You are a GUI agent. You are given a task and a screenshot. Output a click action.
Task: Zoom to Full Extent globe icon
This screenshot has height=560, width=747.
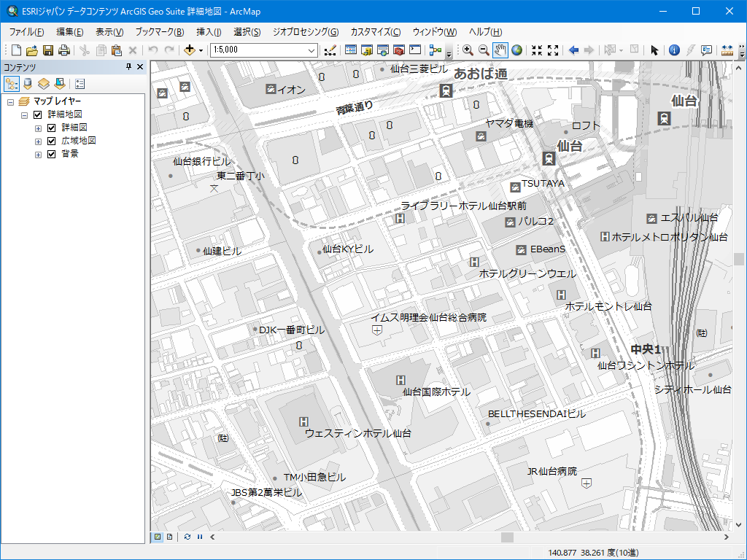click(x=516, y=50)
